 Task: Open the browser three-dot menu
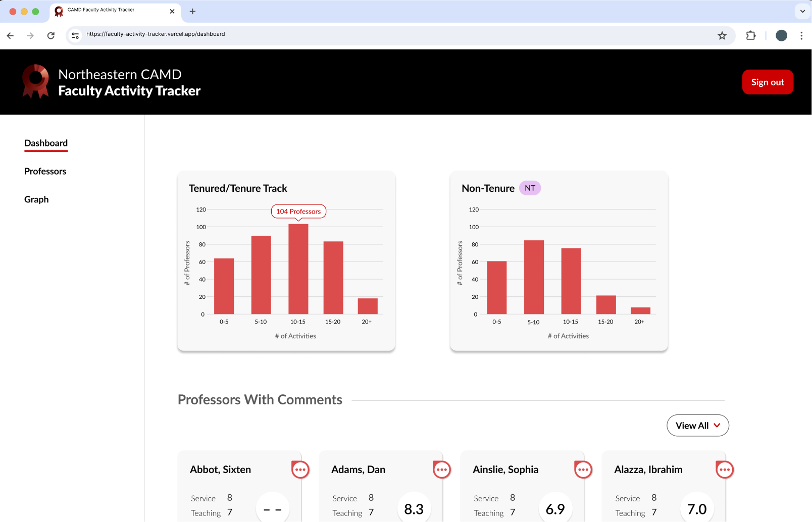pos(801,35)
